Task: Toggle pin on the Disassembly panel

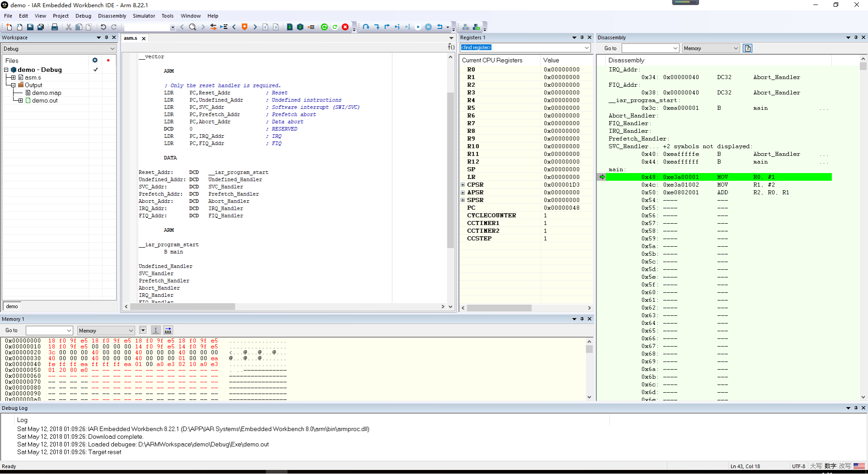Action: coord(856,38)
